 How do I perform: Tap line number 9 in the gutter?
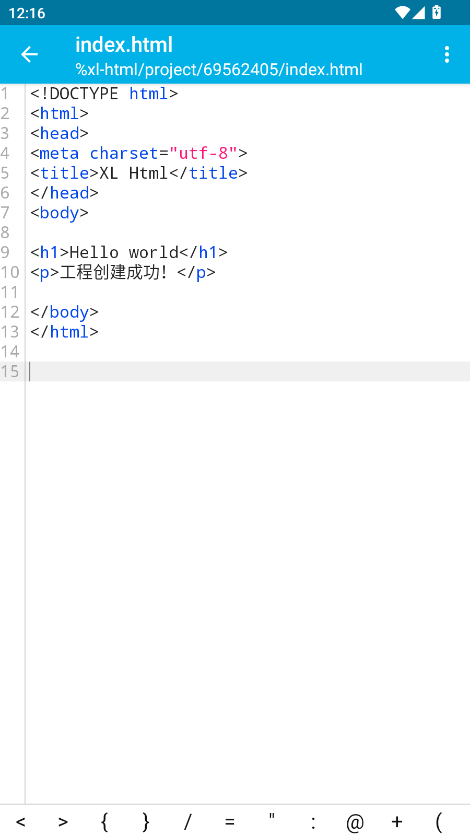5,252
